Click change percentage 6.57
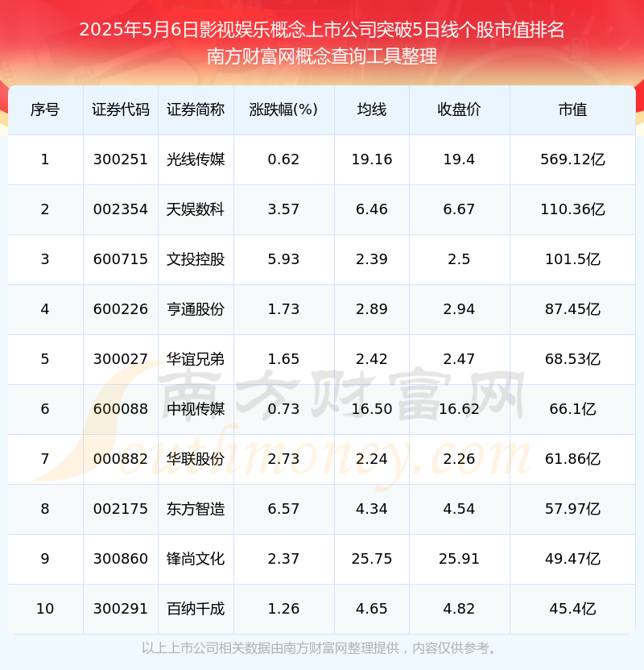This screenshot has width=644, height=670. coord(283,509)
